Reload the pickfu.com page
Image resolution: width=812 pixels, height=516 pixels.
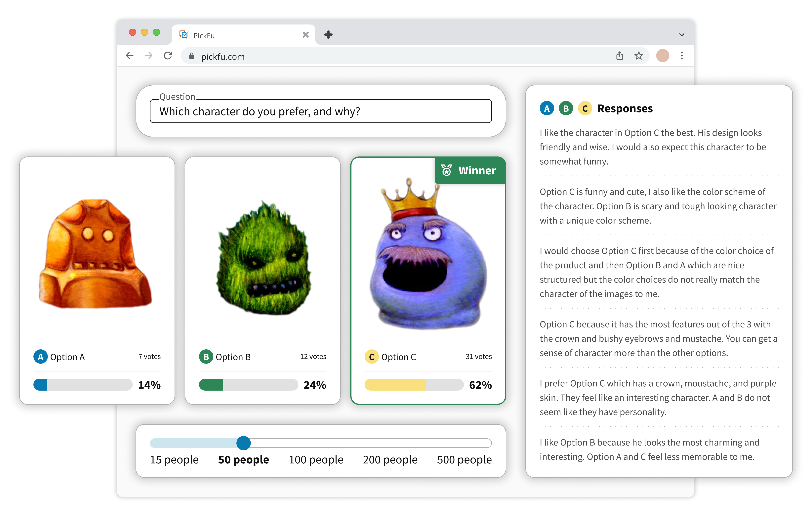[x=168, y=56]
